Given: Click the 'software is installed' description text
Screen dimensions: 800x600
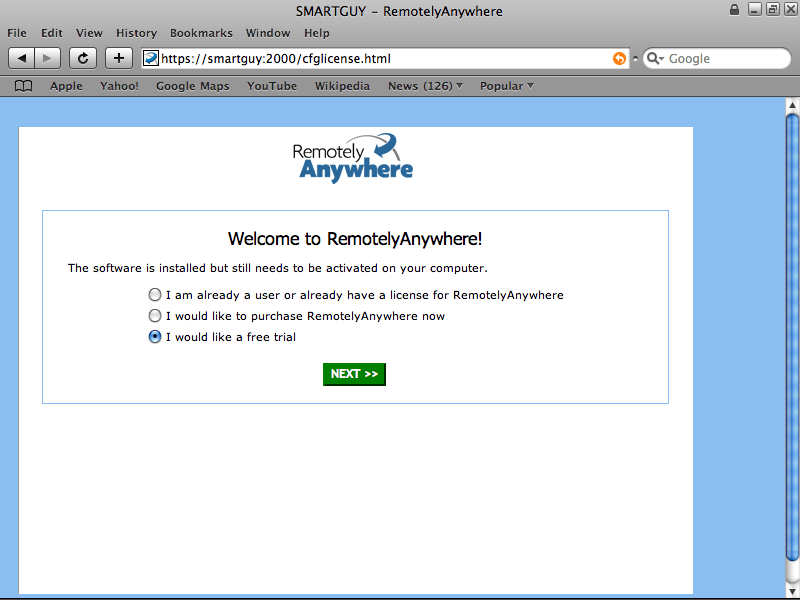Looking at the screenshot, I should [x=278, y=268].
